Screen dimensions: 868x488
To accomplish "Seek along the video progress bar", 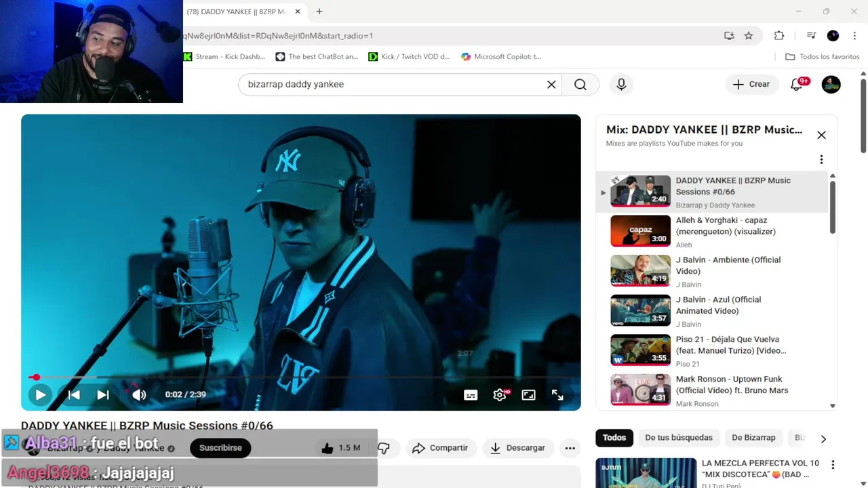I will pos(301,378).
